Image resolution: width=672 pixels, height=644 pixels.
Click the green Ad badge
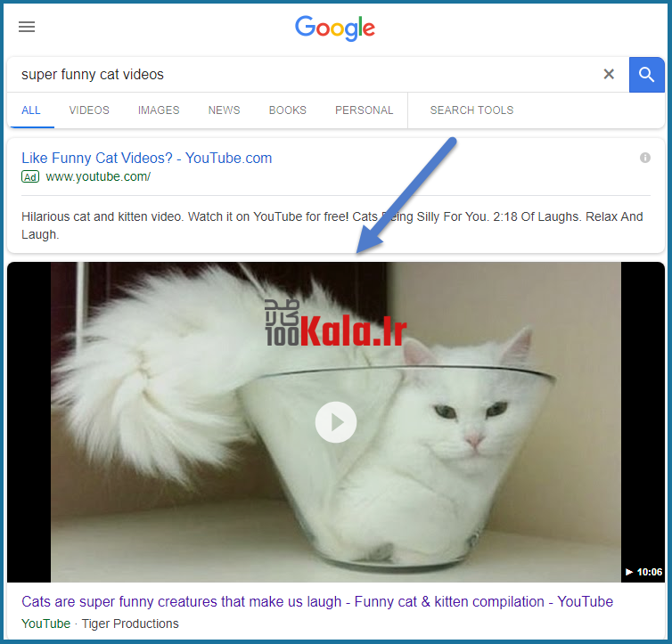coord(30,177)
